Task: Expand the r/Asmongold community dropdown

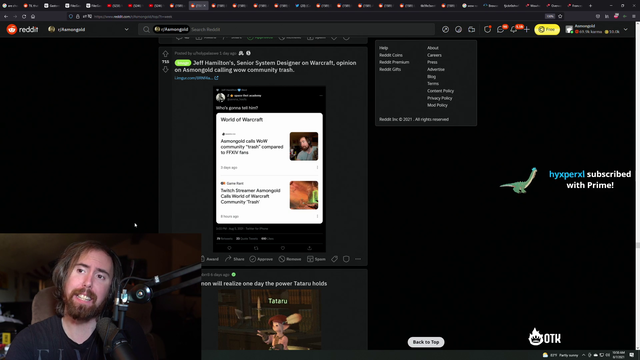Action: click(x=127, y=29)
